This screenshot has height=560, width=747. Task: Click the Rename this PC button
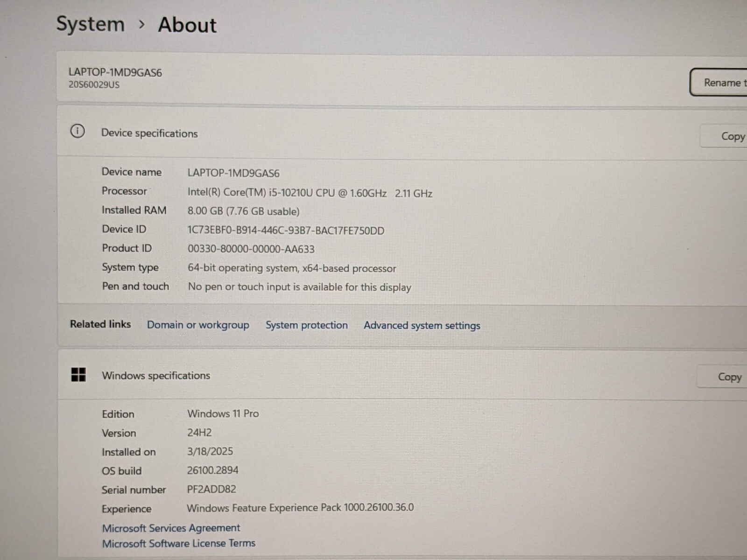719,83
